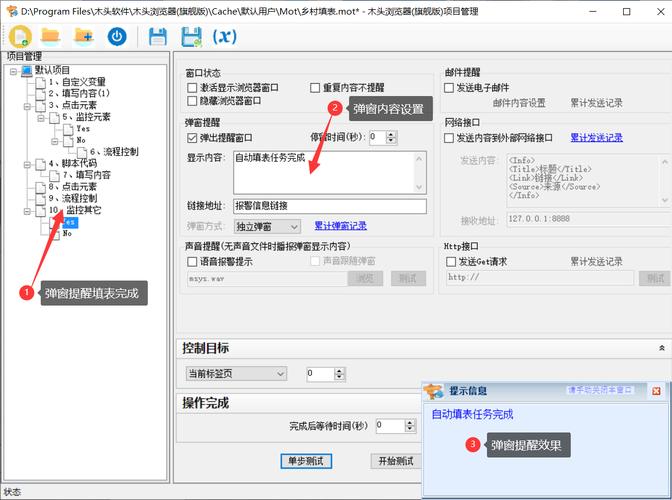The height and width of the screenshot is (500, 672).
Task: Open the folder icon in the toolbar
Action: 51,36
